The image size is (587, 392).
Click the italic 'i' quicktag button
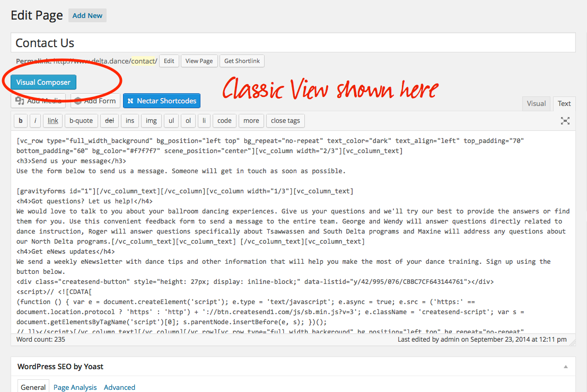click(36, 121)
